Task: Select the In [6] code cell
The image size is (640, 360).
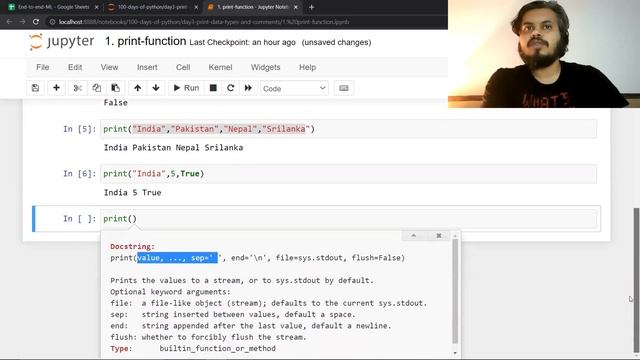Action: 349,174
